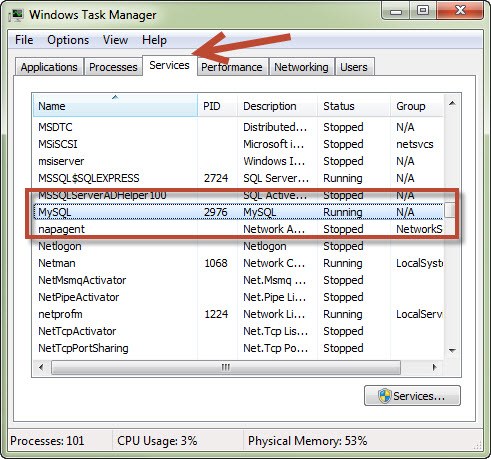This screenshot has height=459, width=491.
Task: Click the vertical scrollbar up arrow
Action: coord(452,103)
